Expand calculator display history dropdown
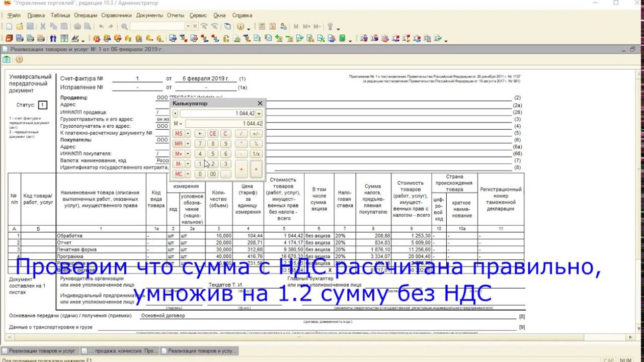This screenshot has height=362, width=644. pos(260,114)
